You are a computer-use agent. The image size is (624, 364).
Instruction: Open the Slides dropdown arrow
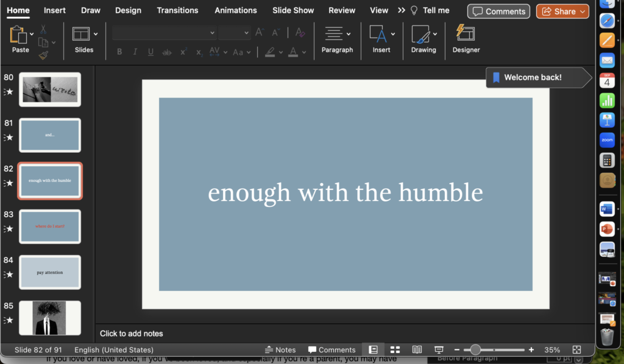tap(96, 34)
